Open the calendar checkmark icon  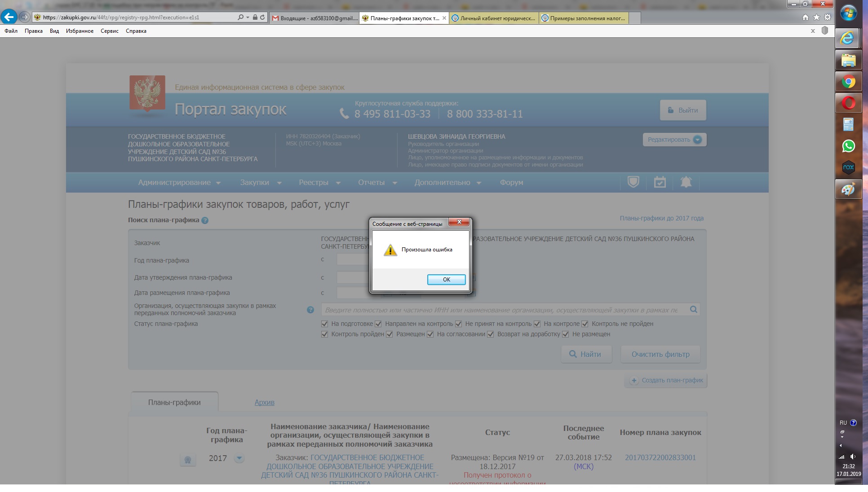point(660,182)
